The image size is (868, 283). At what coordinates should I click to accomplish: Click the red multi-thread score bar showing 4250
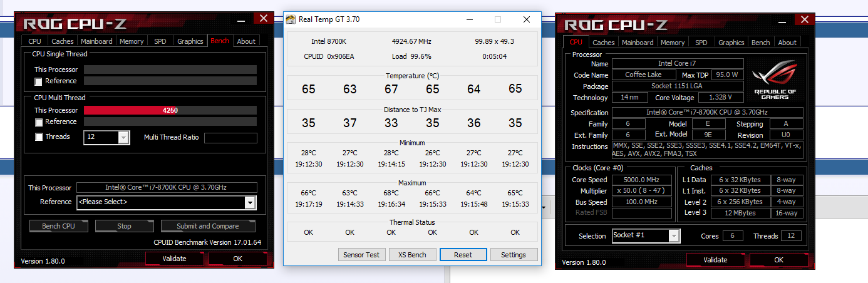pyautogui.click(x=170, y=110)
